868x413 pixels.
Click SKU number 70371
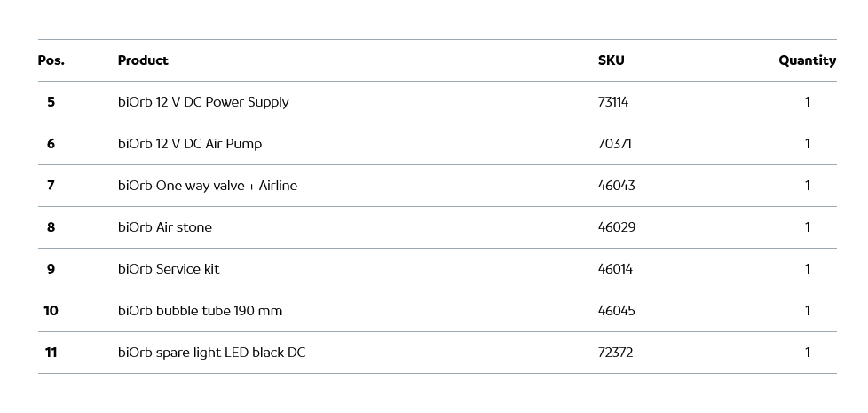pos(615,144)
